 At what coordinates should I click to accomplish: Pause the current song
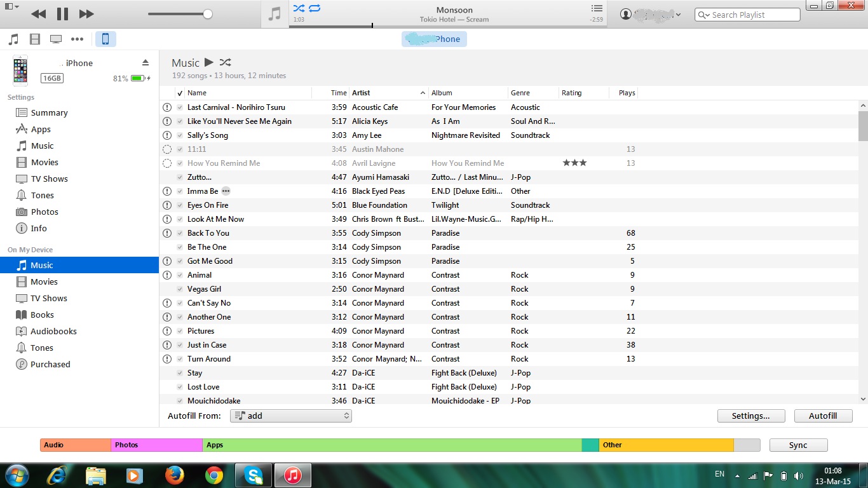[62, 14]
